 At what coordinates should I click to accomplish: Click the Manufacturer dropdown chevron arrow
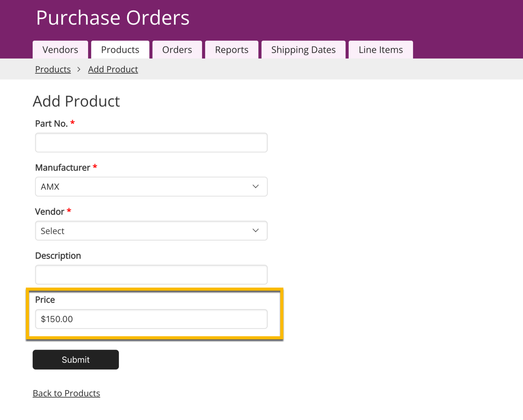(256, 187)
